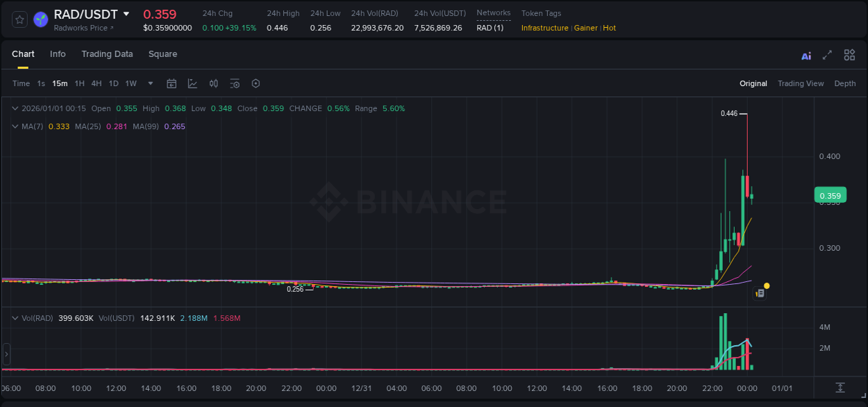Toggle the favorite star for RAD/USDT
868x407 pixels.
click(x=19, y=19)
